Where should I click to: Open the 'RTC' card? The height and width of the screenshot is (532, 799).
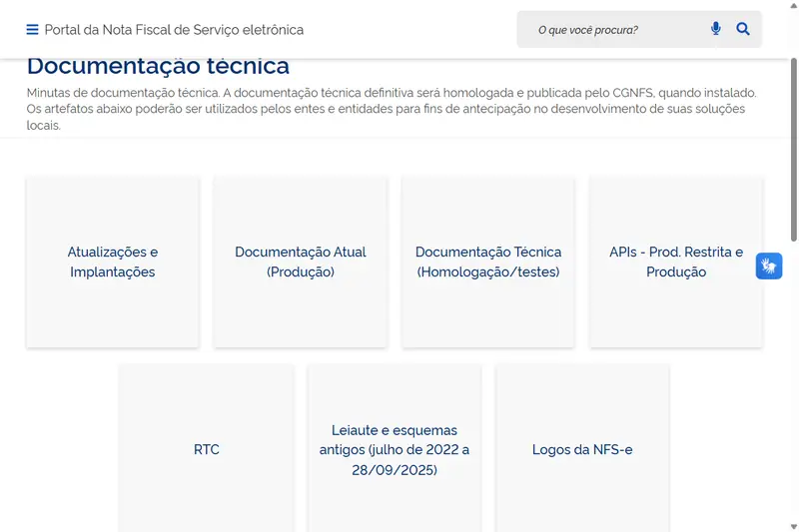coord(207,448)
